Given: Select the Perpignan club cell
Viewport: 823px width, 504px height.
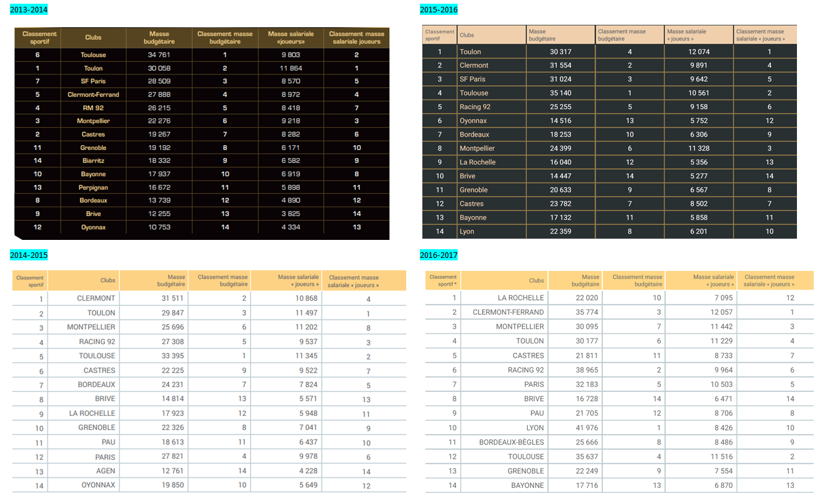Looking at the screenshot, I should [x=93, y=187].
